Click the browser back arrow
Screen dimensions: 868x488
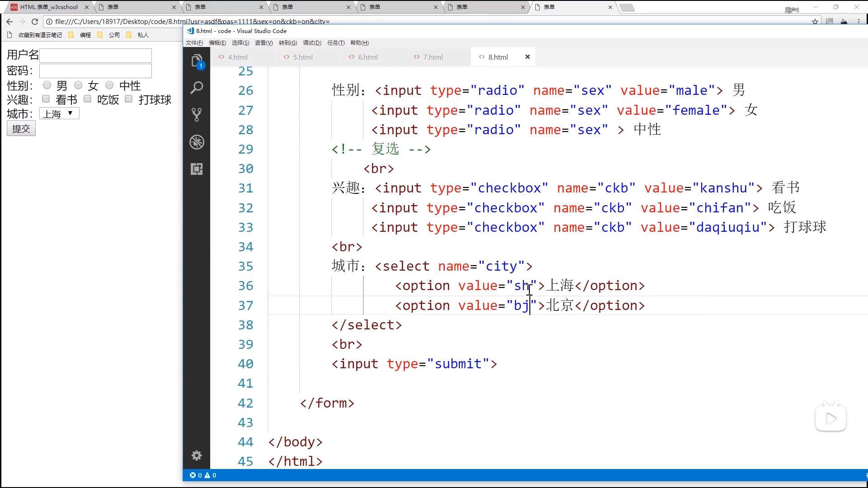pos(9,21)
